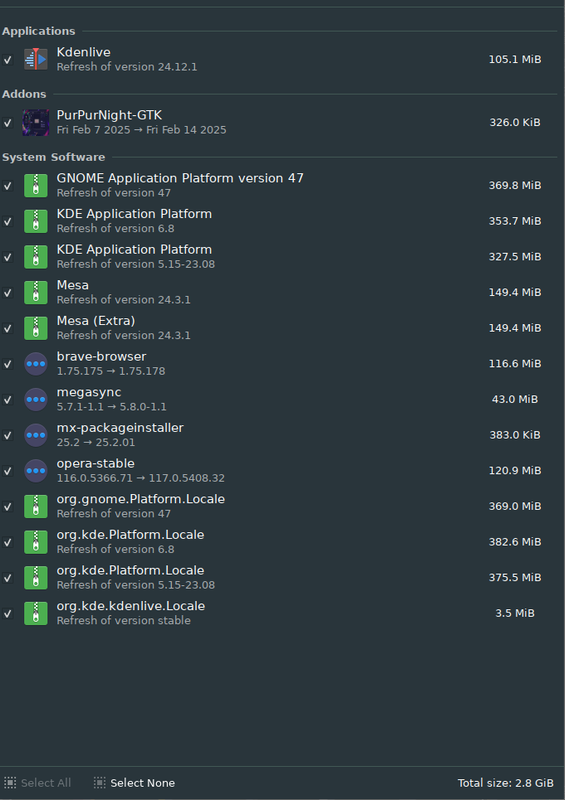Click the PurPurNight-GTK addon thumbnail icon
The width and height of the screenshot is (565, 800).
36,122
